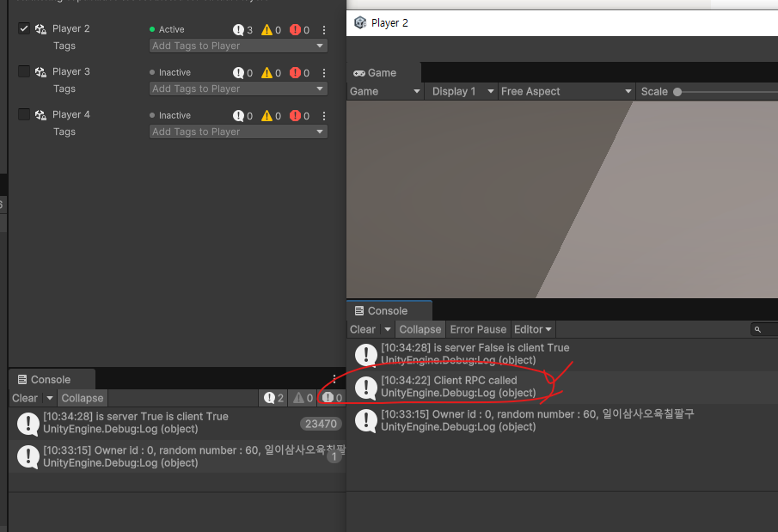This screenshot has width=778, height=532.
Task: Click the search field in Player 2 console
Action: coord(764,329)
